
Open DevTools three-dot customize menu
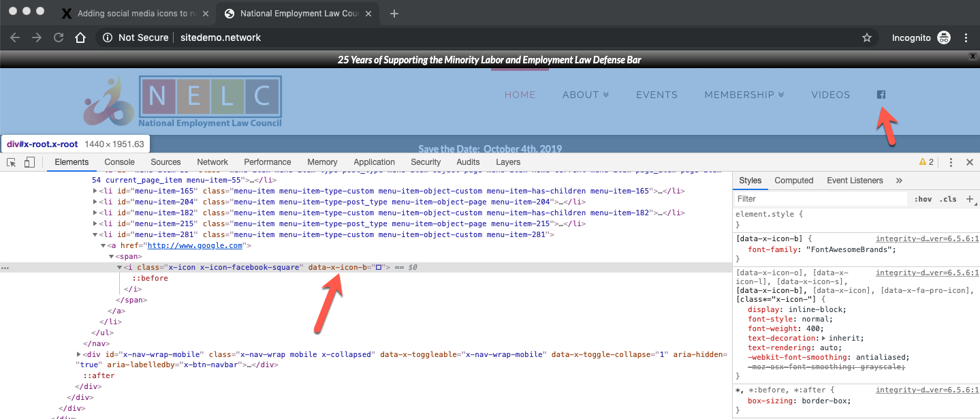pos(951,162)
